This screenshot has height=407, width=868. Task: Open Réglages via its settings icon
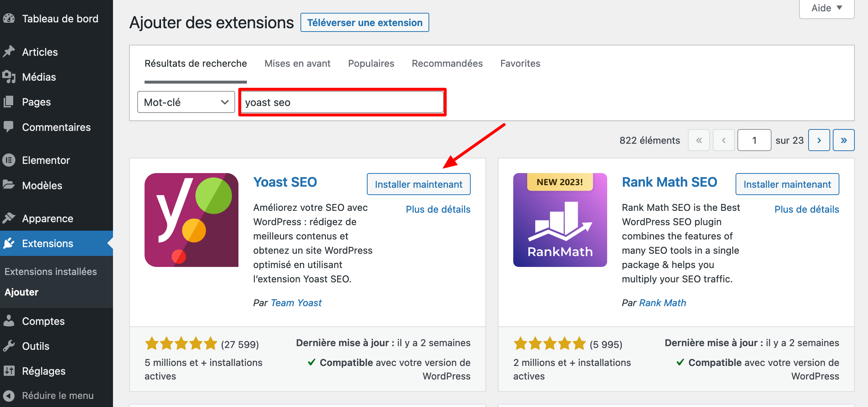tap(10, 371)
